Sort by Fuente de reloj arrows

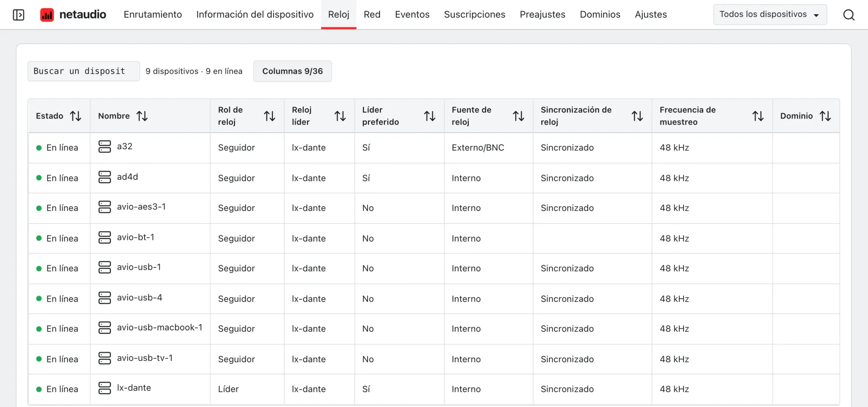(x=519, y=116)
